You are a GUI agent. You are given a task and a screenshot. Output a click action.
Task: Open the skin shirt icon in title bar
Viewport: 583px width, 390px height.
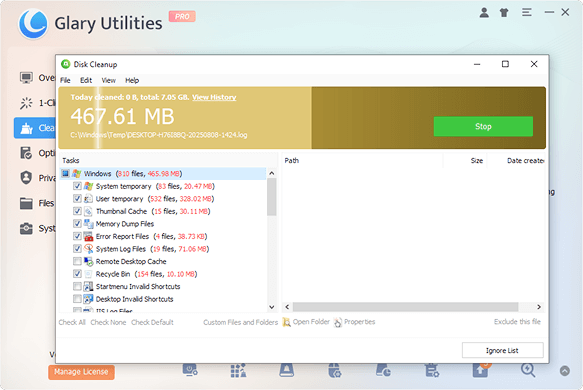504,13
